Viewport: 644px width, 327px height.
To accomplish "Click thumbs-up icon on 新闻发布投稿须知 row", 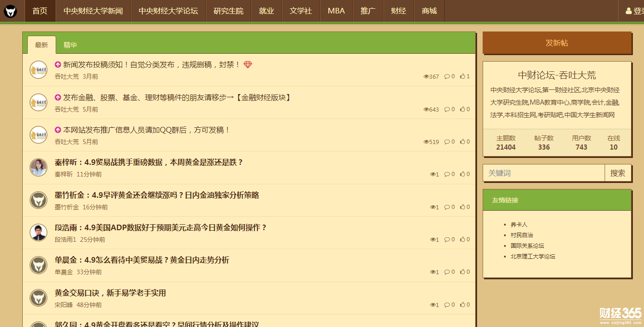I will tap(462, 76).
